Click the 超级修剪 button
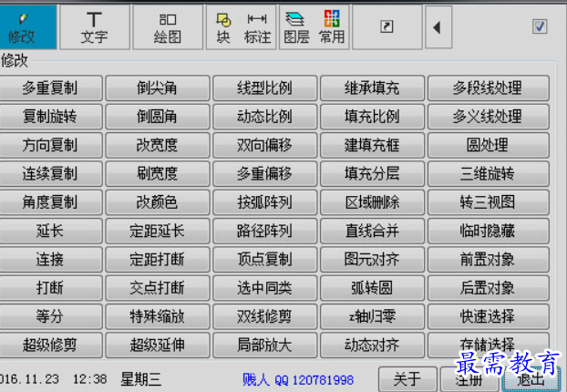567x392 pixels. pos(50,345)
